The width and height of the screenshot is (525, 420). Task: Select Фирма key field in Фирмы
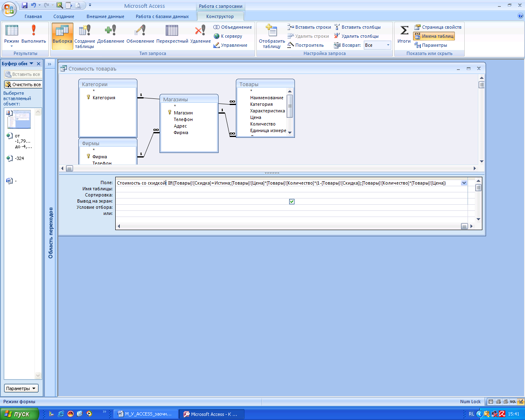(x=100, y=157)
